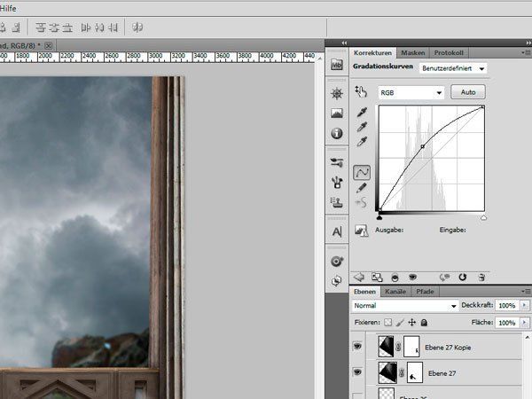
Task: Select the midtone curve control point
Action: coord(422,146)
